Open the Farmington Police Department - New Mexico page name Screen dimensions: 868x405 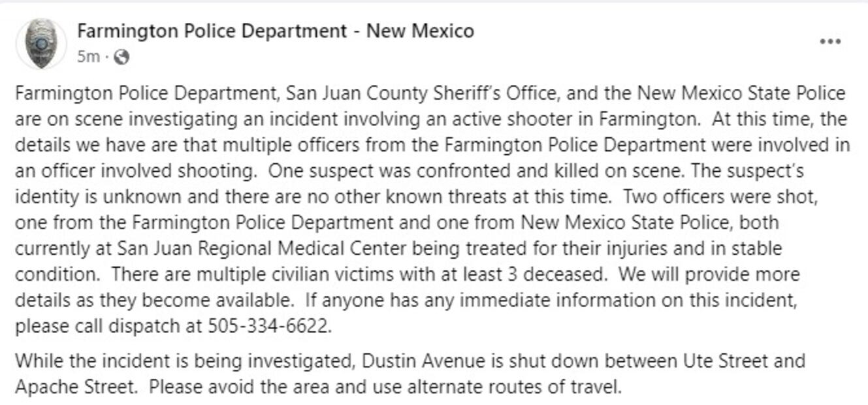point(275,31)
